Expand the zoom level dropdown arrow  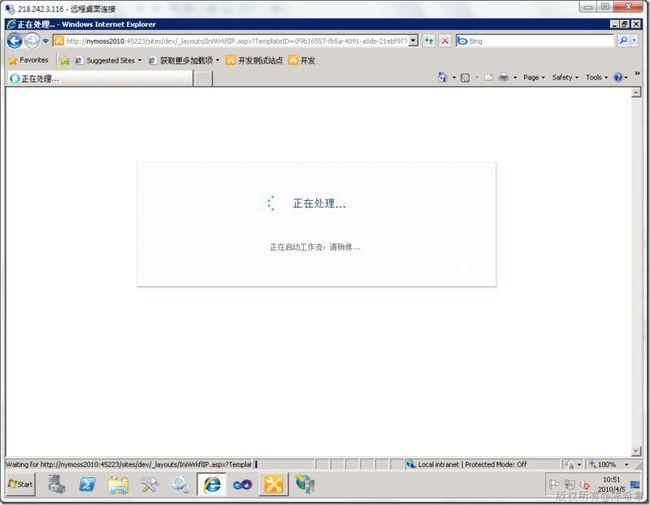coord(626,464)
